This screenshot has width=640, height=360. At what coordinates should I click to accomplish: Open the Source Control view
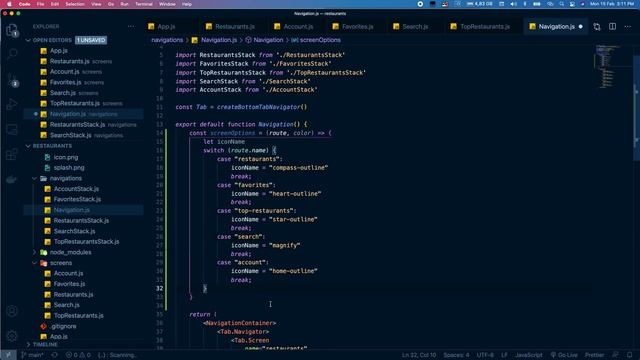(12, 79)
